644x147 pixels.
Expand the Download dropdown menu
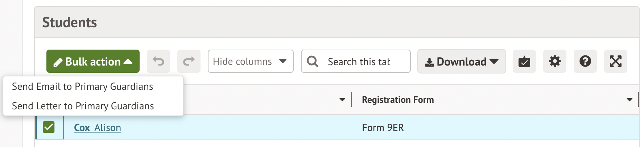pyautogui.click(x=461, y=62)
